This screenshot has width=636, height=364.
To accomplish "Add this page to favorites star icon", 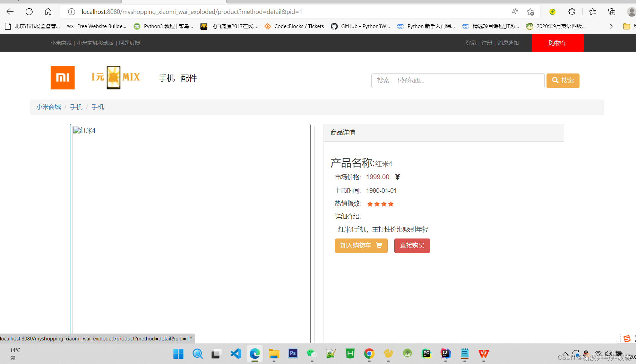I will tap(530, 12).
